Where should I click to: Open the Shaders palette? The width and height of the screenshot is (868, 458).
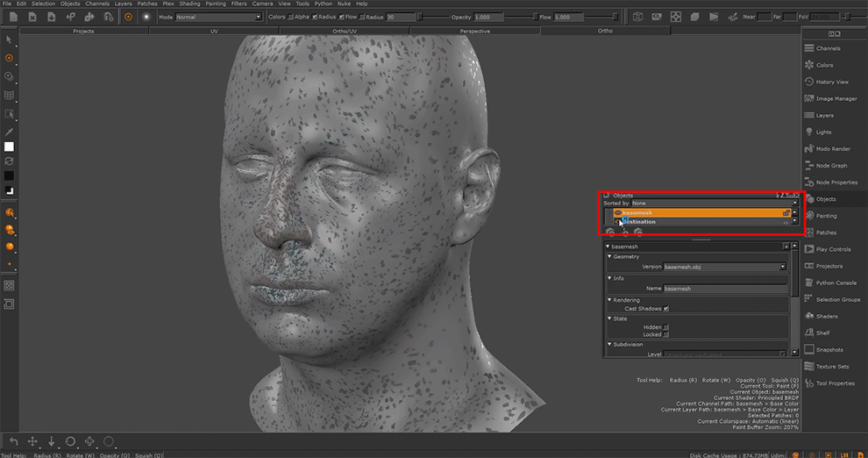pyautogui.click(x=826, y=316)
